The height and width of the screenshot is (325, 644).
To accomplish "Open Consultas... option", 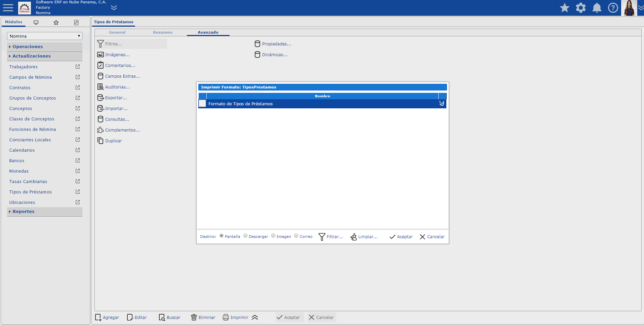I will 113,119.
